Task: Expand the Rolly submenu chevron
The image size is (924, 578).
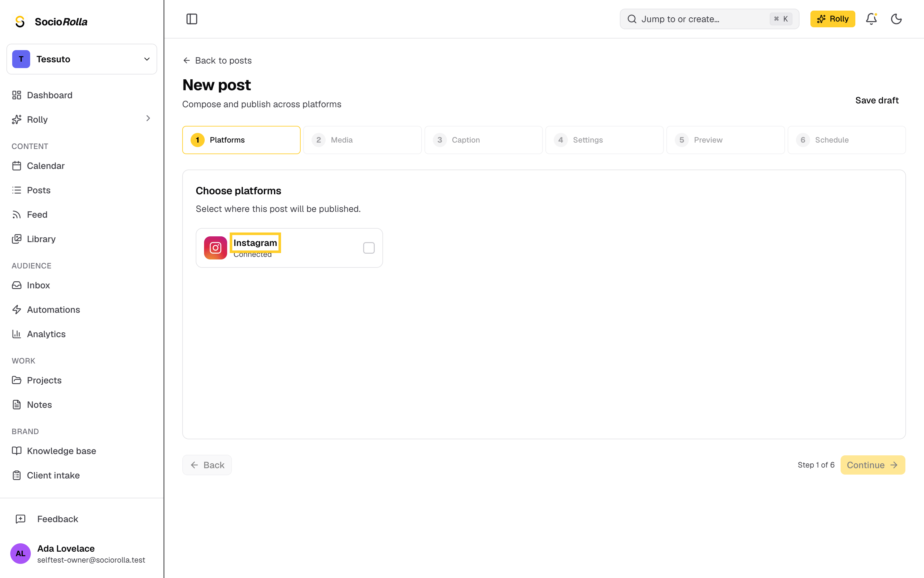Action: [148, 118]
